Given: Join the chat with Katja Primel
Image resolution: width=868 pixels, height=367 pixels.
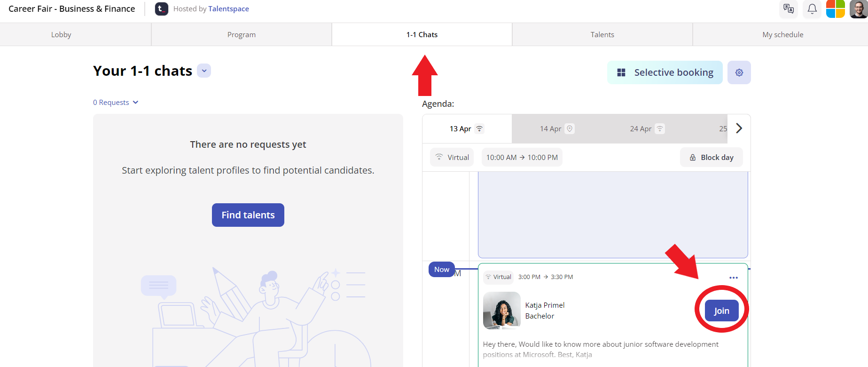Looking at the screenshot, I should point(722,311).
